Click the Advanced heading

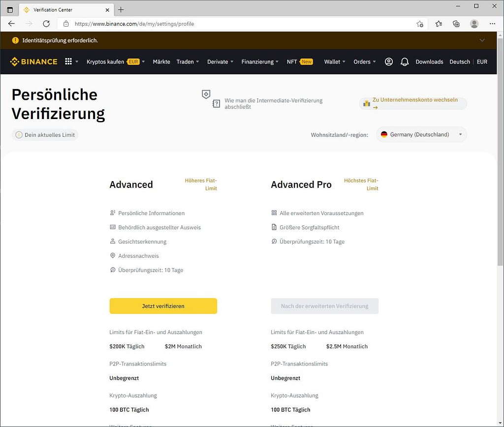coord(131,184)
